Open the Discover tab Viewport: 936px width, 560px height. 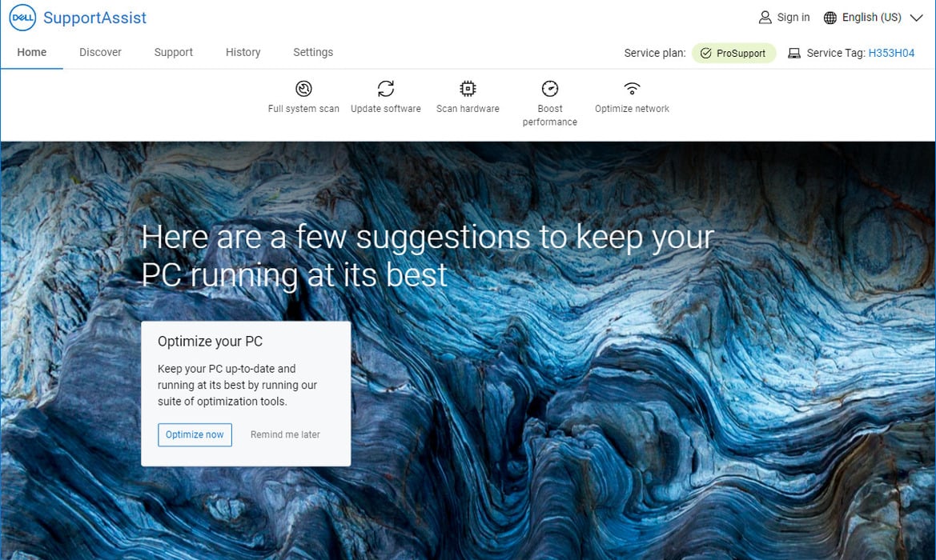100,53
